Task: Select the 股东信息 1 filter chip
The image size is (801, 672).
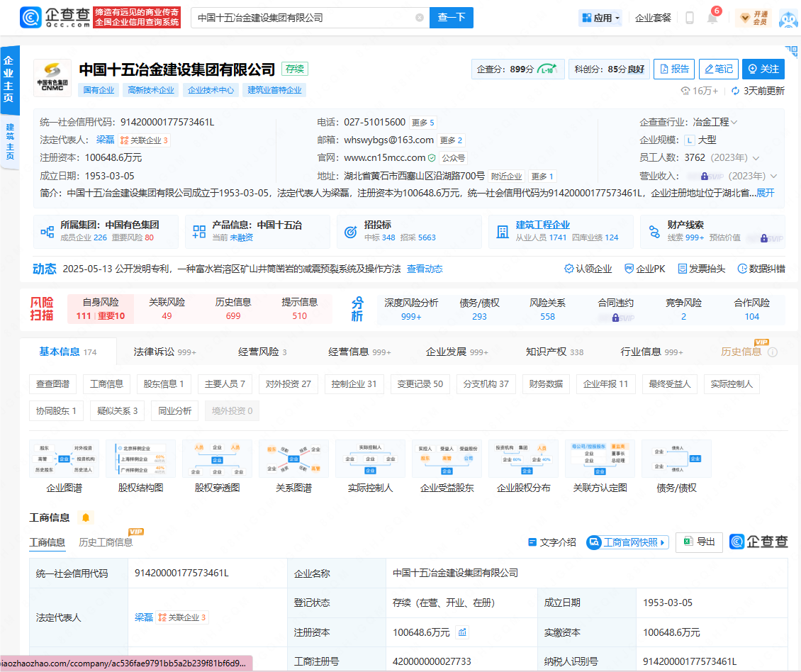Action: (x=164, y=383)
